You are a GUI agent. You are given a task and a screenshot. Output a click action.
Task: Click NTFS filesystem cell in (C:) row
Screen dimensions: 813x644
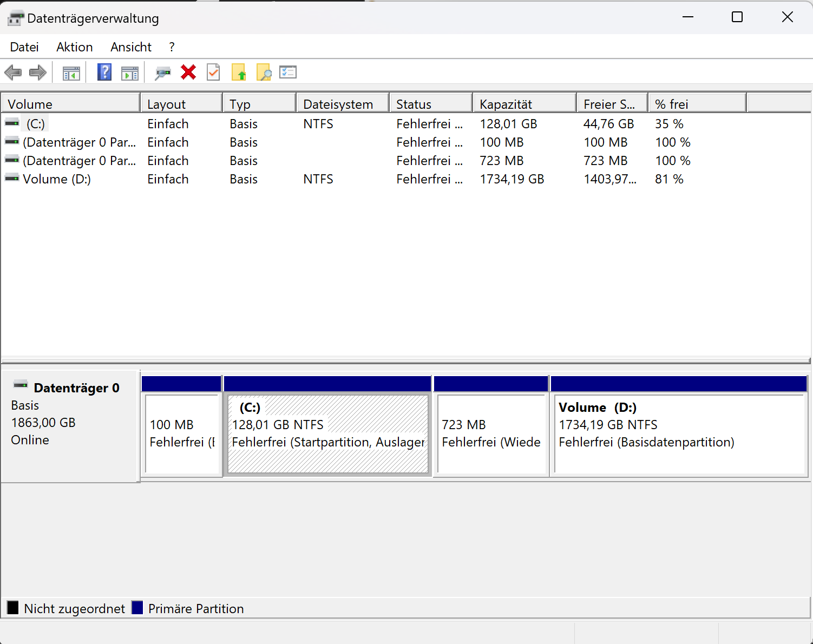[318, 124]
